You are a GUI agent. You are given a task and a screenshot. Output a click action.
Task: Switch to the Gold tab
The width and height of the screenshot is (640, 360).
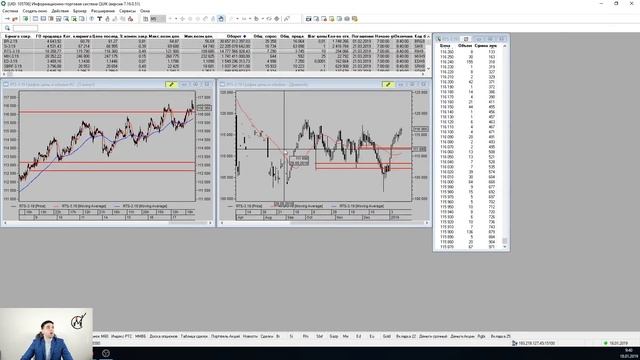(387, 336)
